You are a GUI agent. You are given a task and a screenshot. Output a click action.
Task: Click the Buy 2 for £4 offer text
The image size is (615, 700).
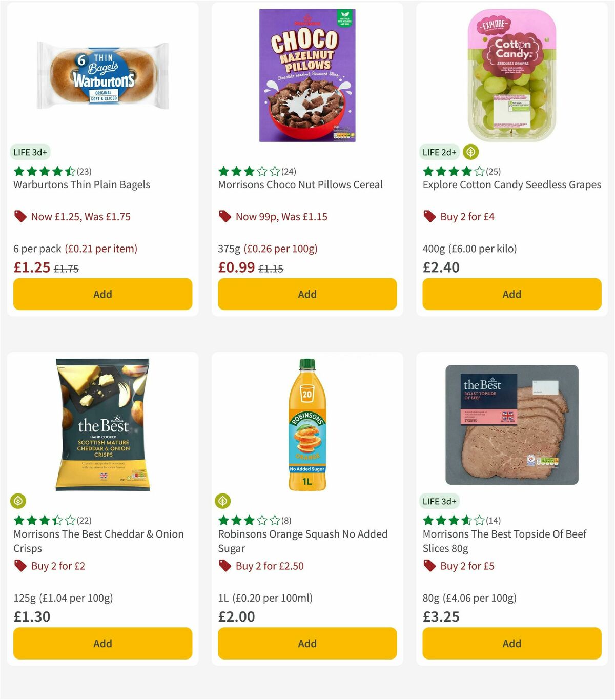point(466,216)
